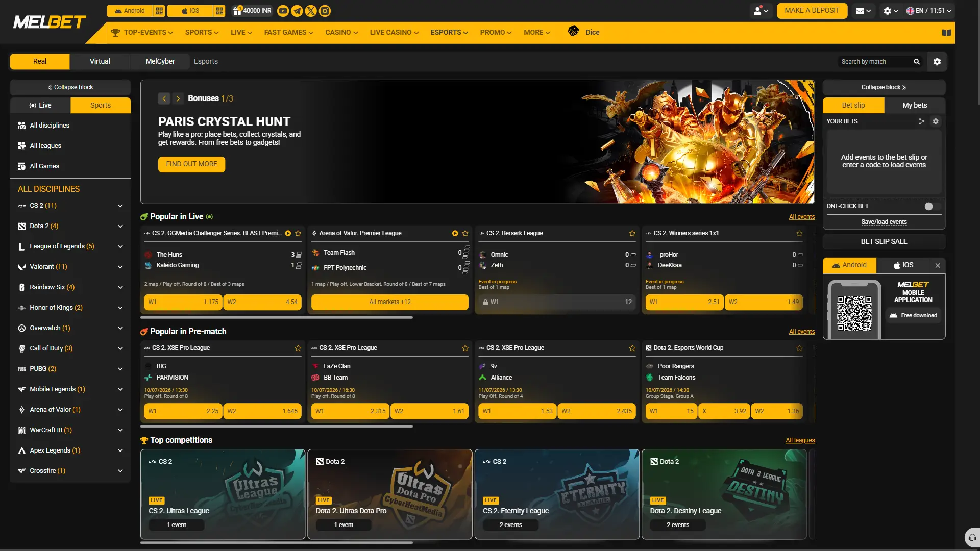This screenshot has height=551, width=980.
Task: Open the language EN and time selector
Action: (929, 11)
